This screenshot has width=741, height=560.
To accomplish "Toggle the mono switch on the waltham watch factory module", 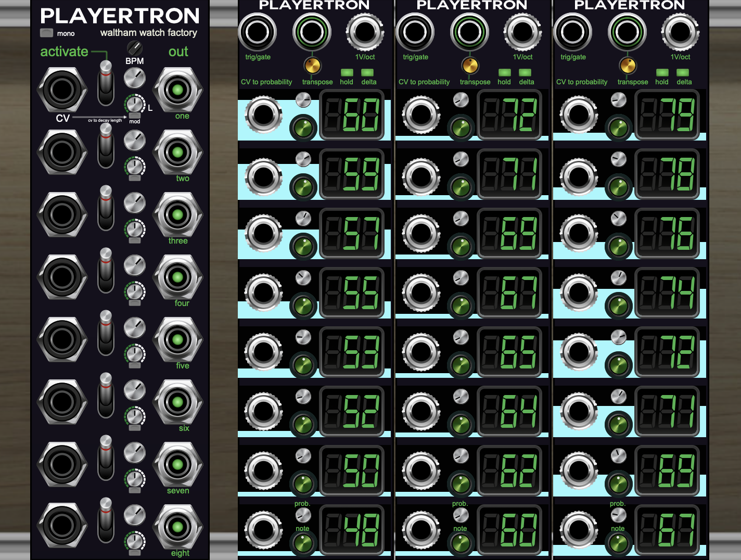I will (46, 32).
